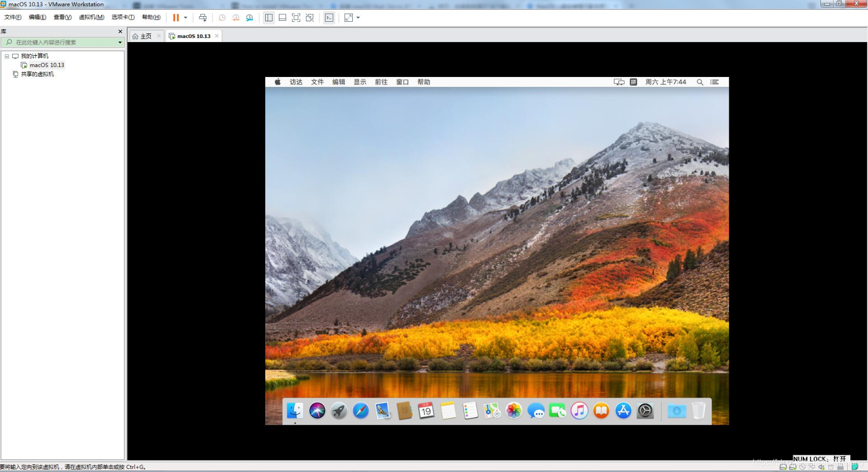Open the 文件(F) menu
This screenshot has width=868, height=472.
coord(13,17)
